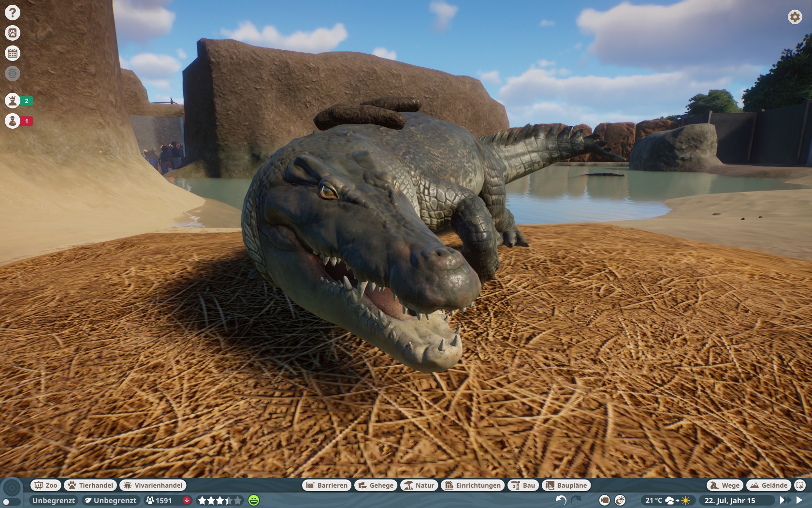Click the Unbegrenzt conservation credits indicator

pyautogui.click(x=111, y=501)
